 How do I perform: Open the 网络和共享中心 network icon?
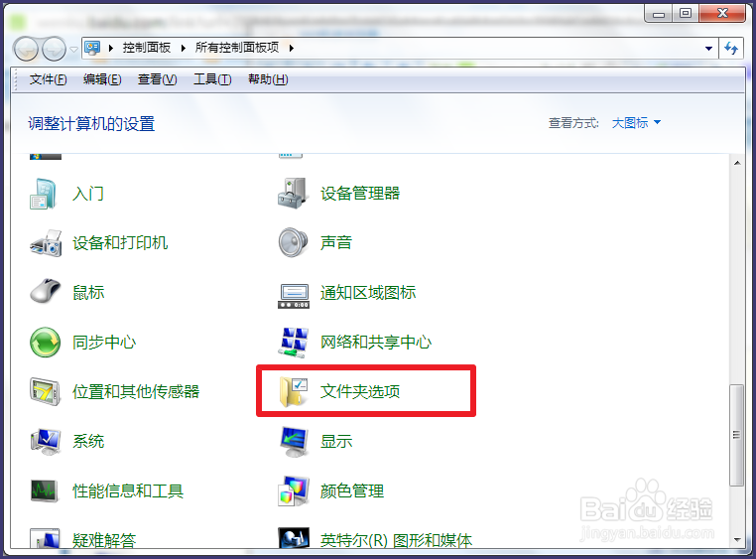coord(293,343)
